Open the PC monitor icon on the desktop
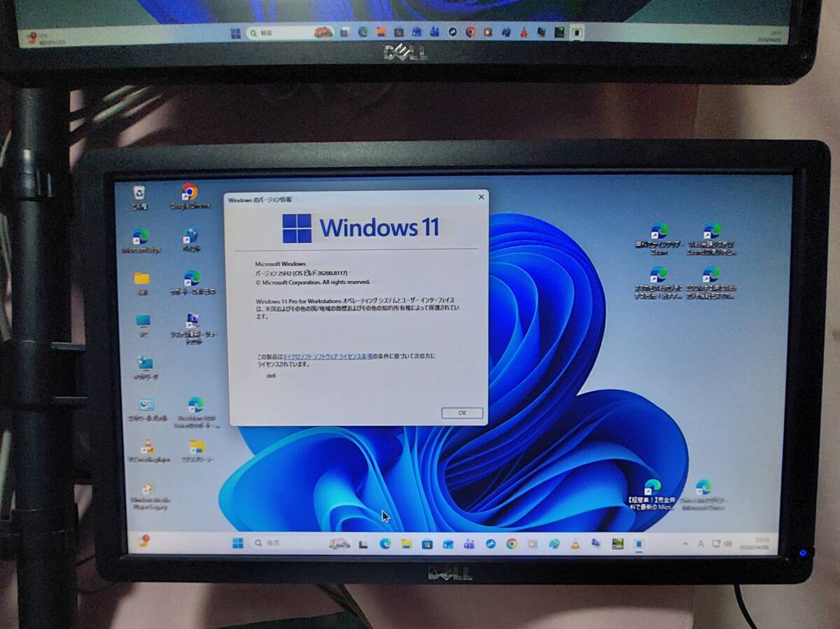This screenshot has height=629, width=840. pyautogui.click(x=143, y=325)
